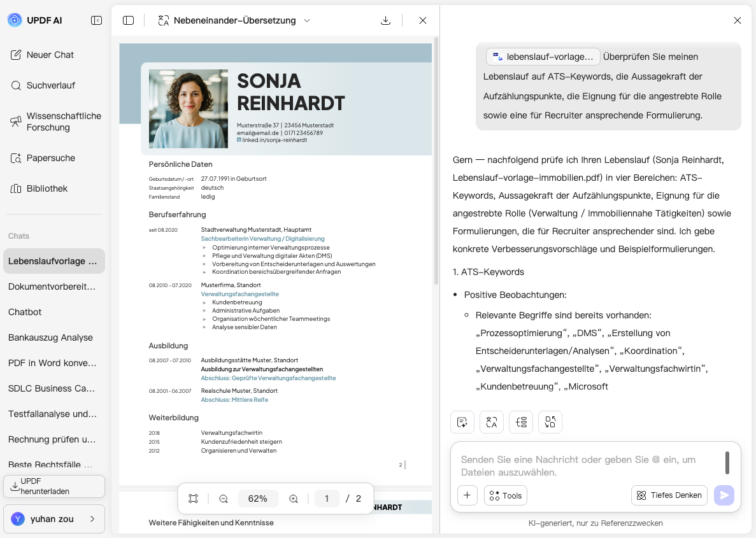Open the Tools menu
This screenshot has height=538, width=756.
[x=505, y=495]
